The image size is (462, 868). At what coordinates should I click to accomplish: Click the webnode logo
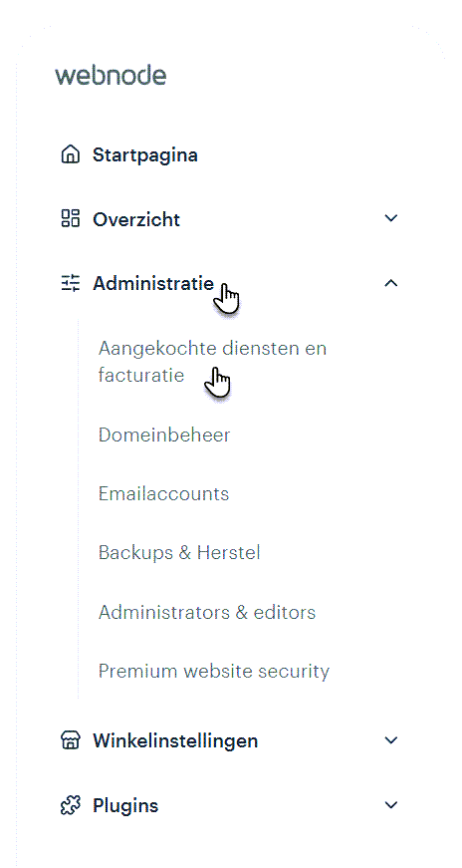(x=111, y=75)
